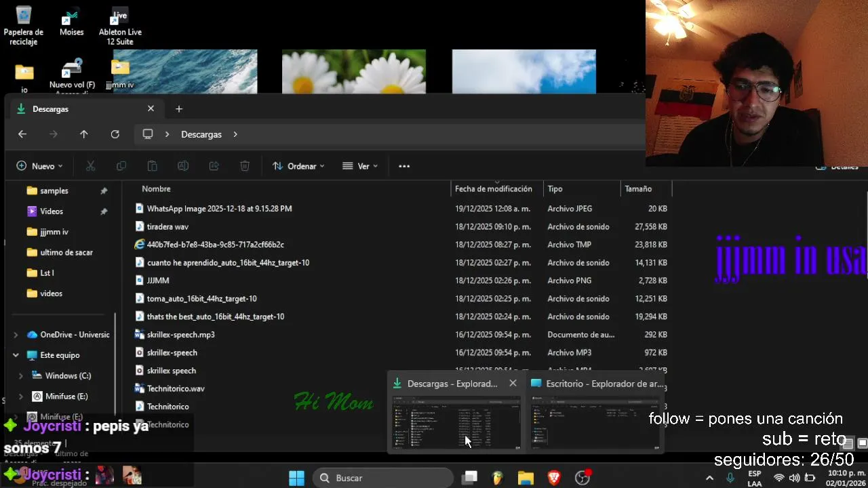The height and width of the screenshot is (488, 868).
Task: Click chevron after Descargas in address bar
Action: point(235,134)
